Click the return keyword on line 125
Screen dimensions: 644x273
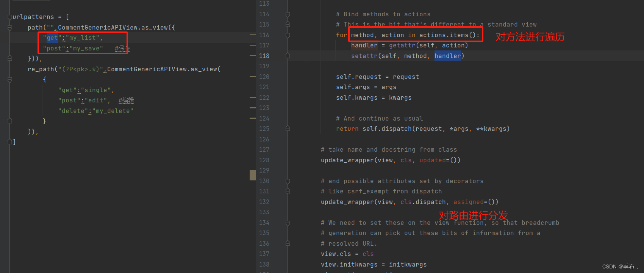click(x=347, y=129)
